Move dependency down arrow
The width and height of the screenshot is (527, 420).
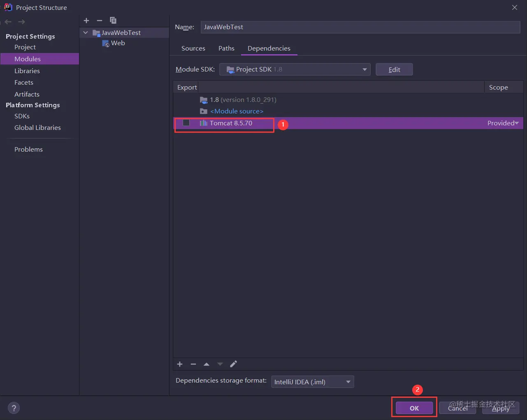click(220, 364)
